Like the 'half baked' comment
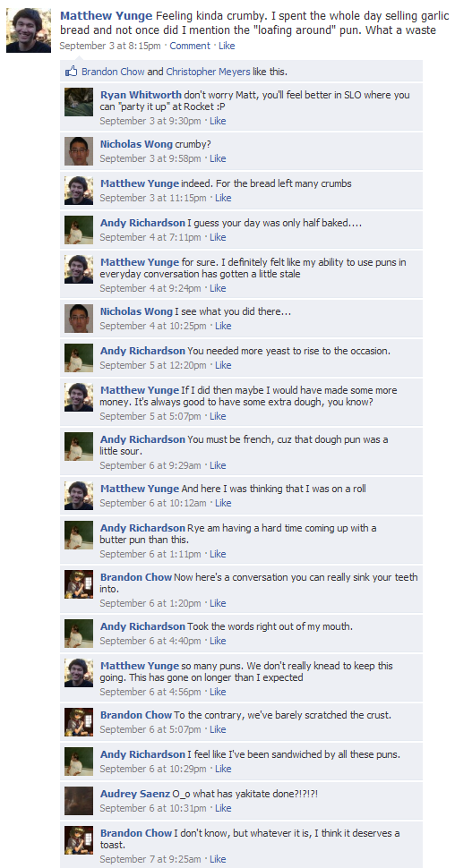Viewport: 455px width, 868px height. click(x=218, y=237)
